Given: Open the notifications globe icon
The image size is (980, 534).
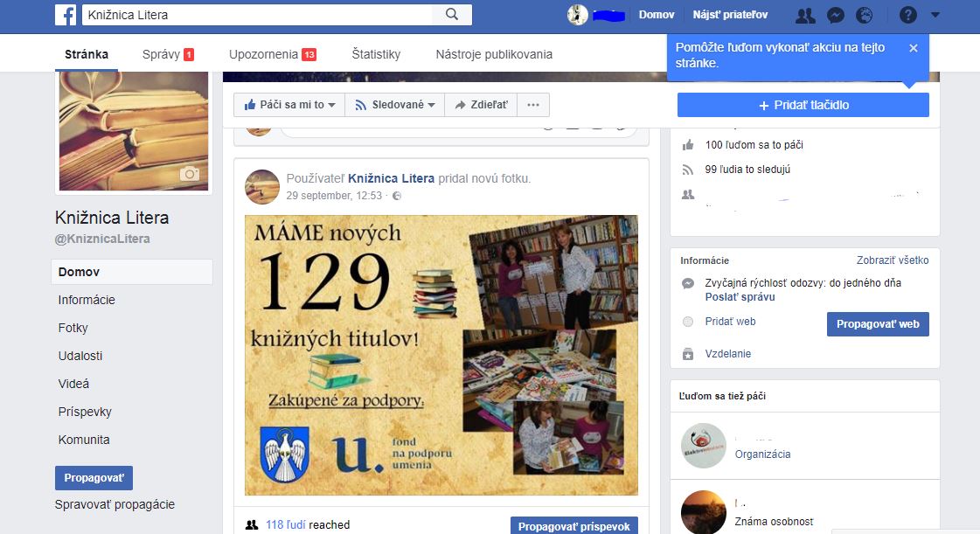Looking at the screenshot, I should (x=864, y=15).
